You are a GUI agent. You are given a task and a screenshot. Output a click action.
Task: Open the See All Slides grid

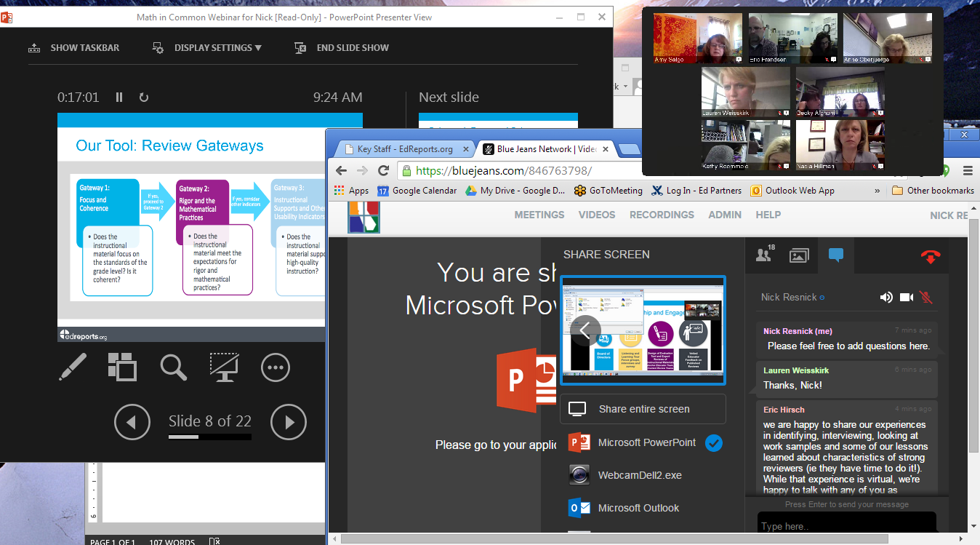(x=122, y=367)
